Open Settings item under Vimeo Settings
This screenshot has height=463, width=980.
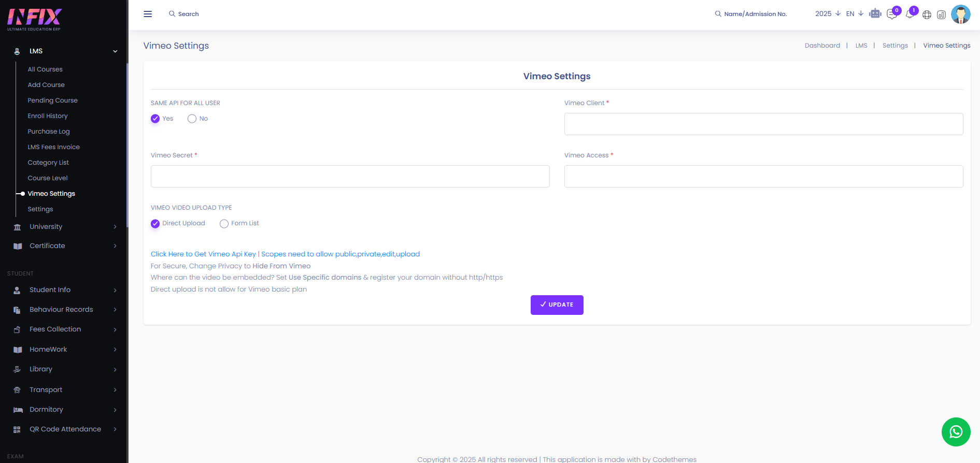40,209
